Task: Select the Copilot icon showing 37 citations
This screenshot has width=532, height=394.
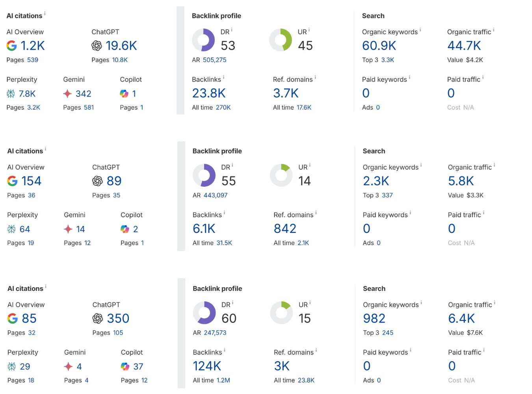Action: [x=125, y=366]
